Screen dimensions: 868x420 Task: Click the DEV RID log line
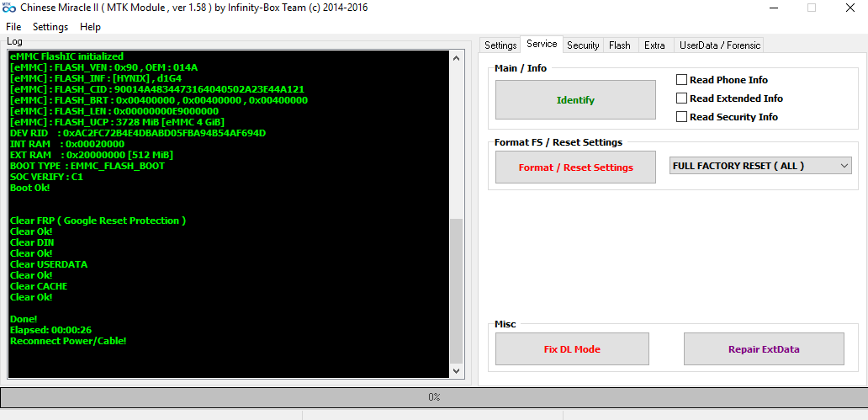coord(139,133)
